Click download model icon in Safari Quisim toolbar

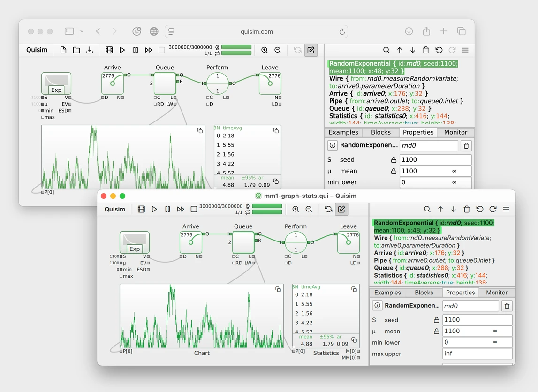pos(90,50)
